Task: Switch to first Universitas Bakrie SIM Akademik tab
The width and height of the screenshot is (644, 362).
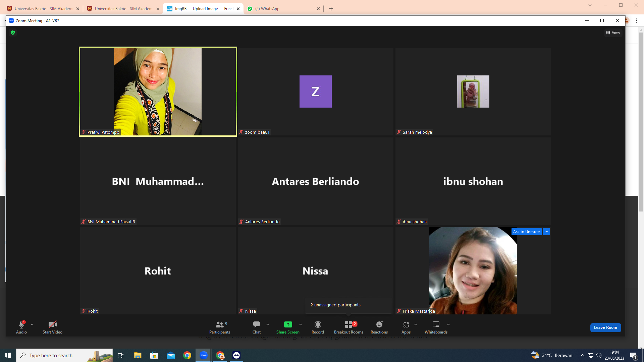Action: pyautogui.click(x=44, y=9)
